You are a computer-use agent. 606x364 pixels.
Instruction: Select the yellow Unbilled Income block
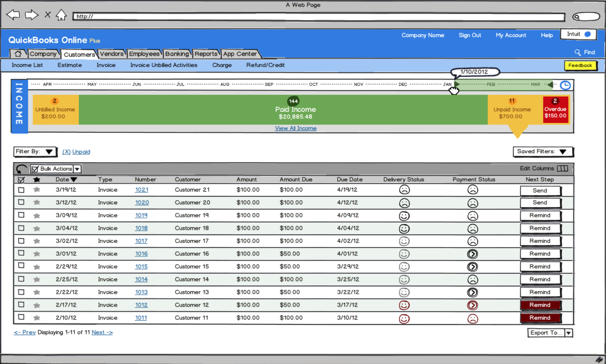pos(56,110)
